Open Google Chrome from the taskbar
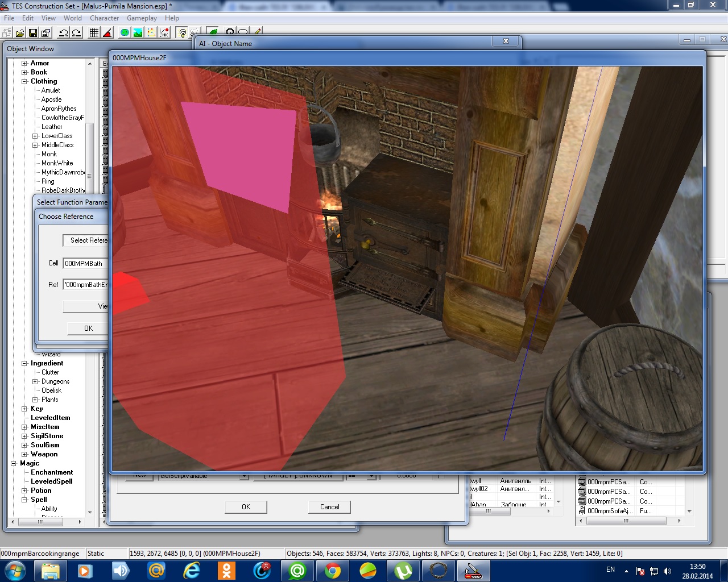 (x=332, y=570)
